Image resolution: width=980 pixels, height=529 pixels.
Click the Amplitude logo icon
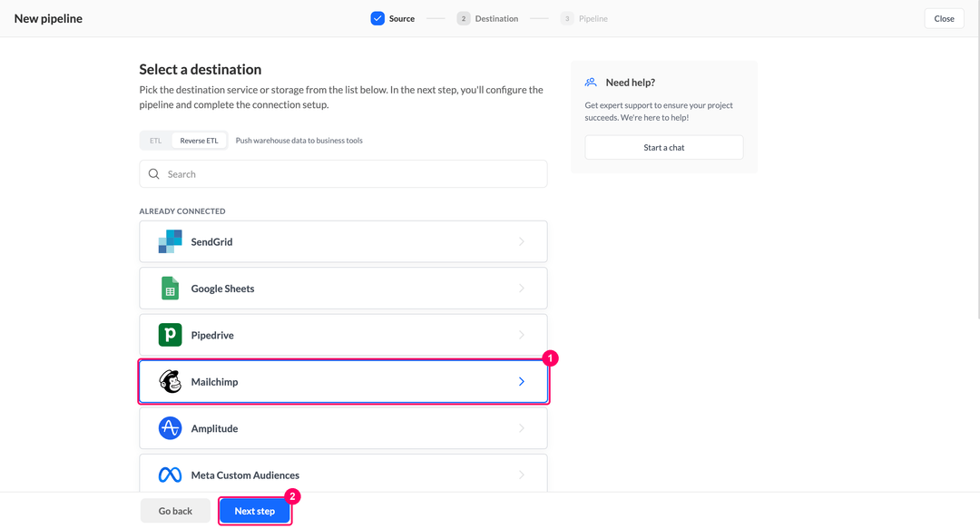click(170, 428)
